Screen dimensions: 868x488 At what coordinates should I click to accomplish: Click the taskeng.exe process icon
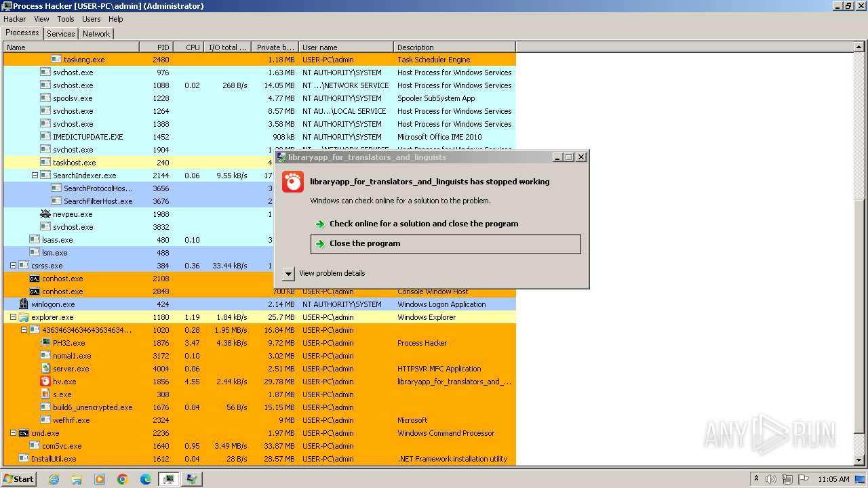click(x=56, y=60)
